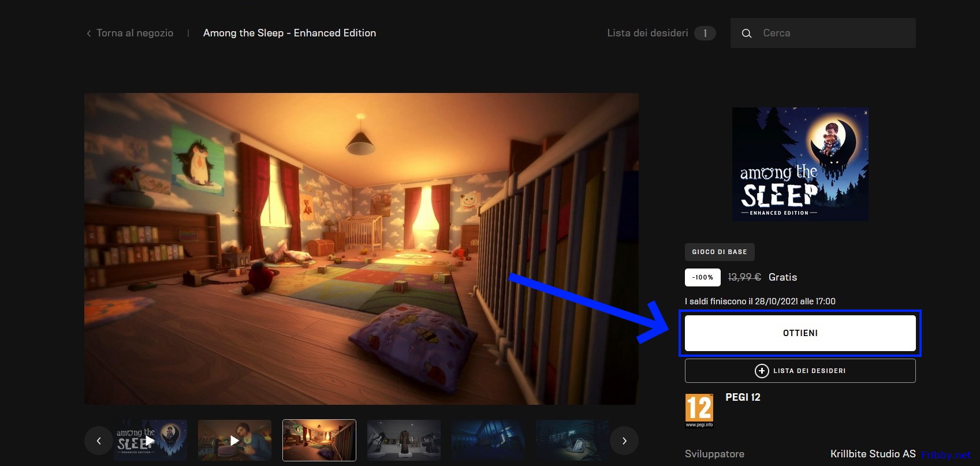Click the -100% discount badge
This screenshot has width=980, height=466.
pos(703,277)
